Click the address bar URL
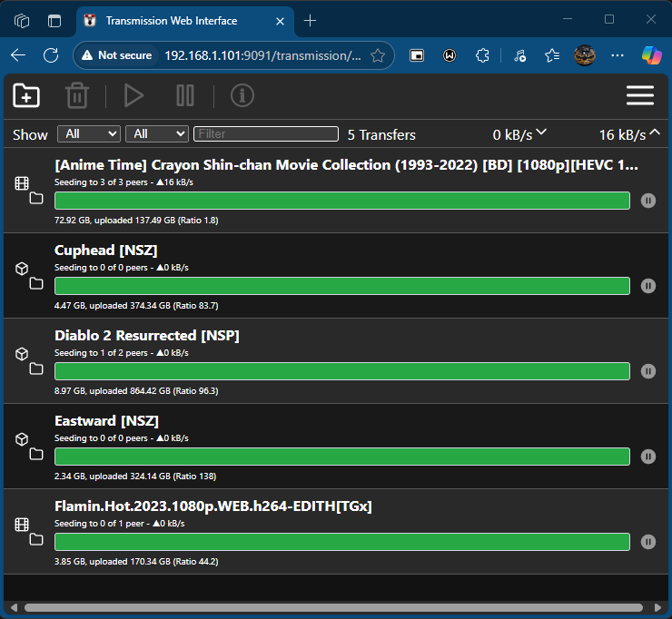Screen dimensions: 672x619 pyautogui.click(x=262, y=55)
